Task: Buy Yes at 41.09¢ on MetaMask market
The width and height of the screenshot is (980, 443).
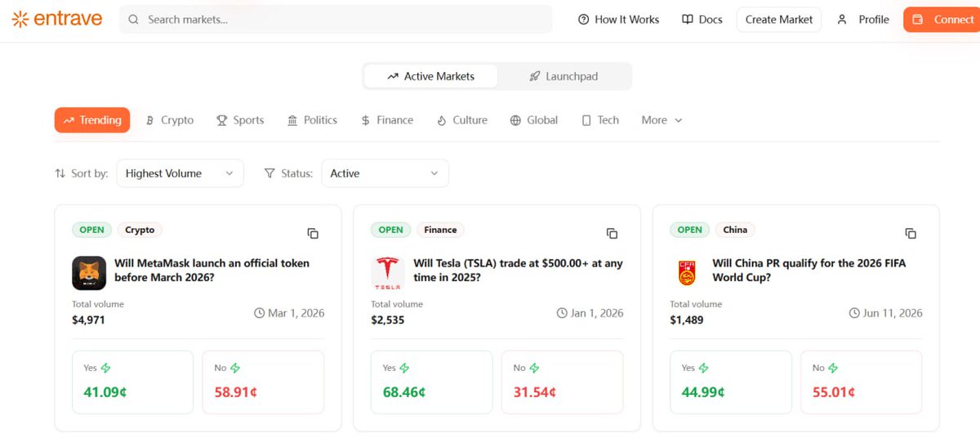Action: 132,383
